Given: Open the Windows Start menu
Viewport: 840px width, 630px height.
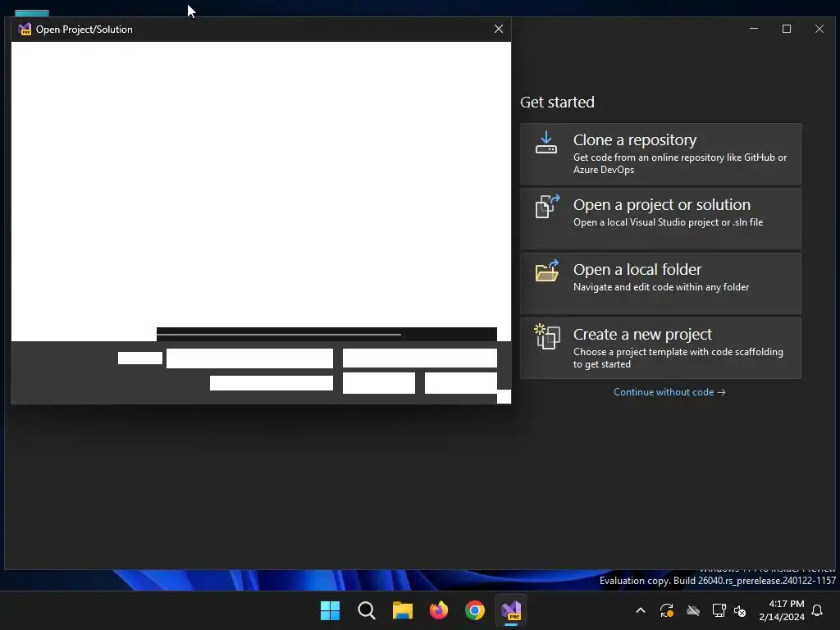Looking at the screenshot, I should point(330,610).
